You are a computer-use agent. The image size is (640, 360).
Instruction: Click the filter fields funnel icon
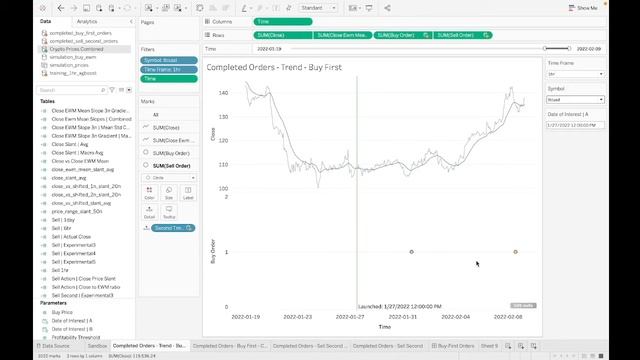[x=112, y=90]
